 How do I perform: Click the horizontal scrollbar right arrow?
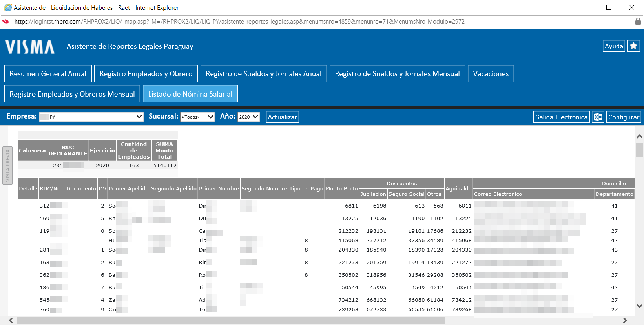[x=625, y=320]
